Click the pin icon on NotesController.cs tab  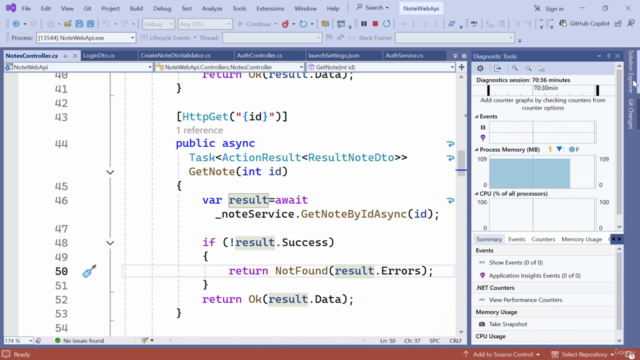pos(65,56)
